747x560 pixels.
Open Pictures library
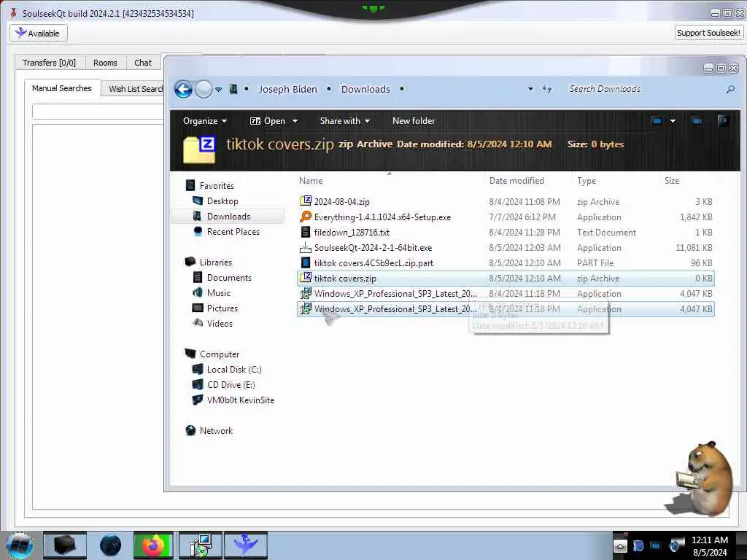(222, 308)
